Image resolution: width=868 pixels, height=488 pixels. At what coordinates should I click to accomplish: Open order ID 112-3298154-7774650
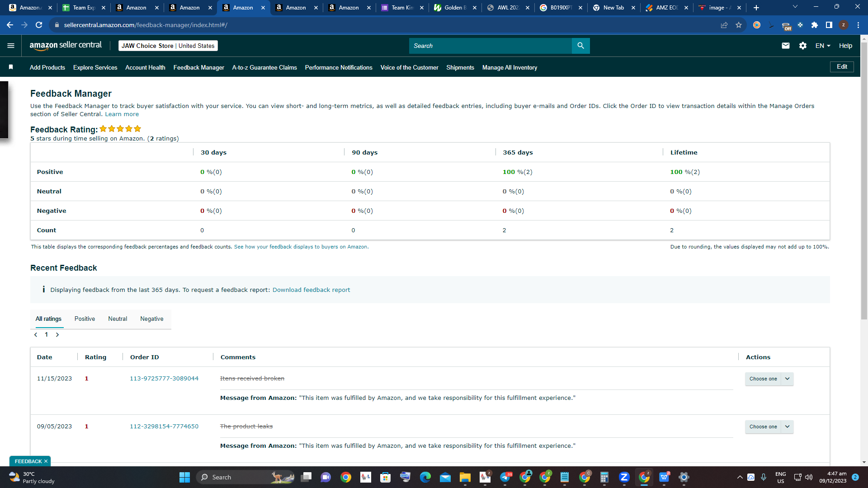(164, 427)
